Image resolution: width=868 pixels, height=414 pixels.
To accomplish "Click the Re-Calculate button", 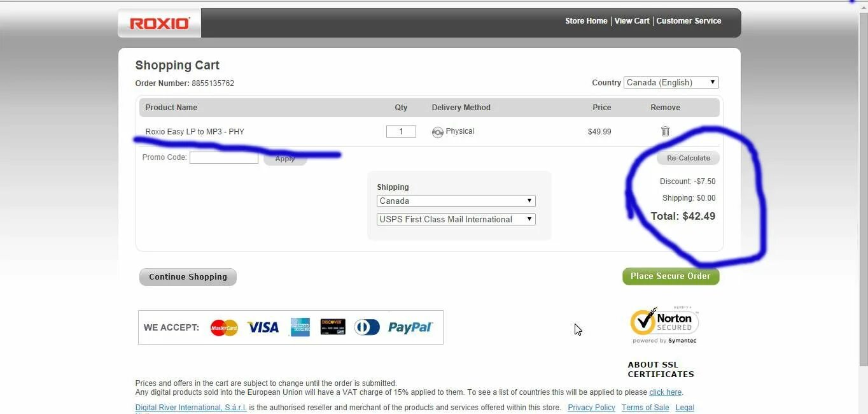I will [688, 158].
